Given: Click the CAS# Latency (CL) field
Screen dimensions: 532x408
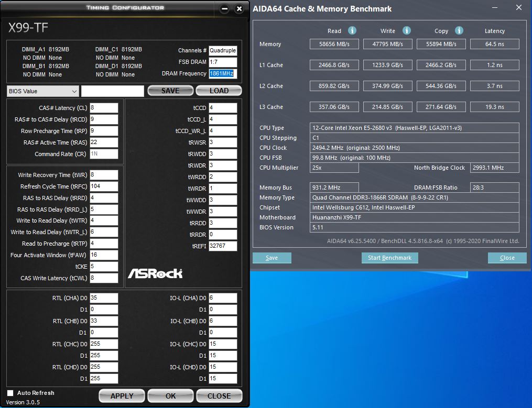Looking at the screenshot, I should pos(104,108).
